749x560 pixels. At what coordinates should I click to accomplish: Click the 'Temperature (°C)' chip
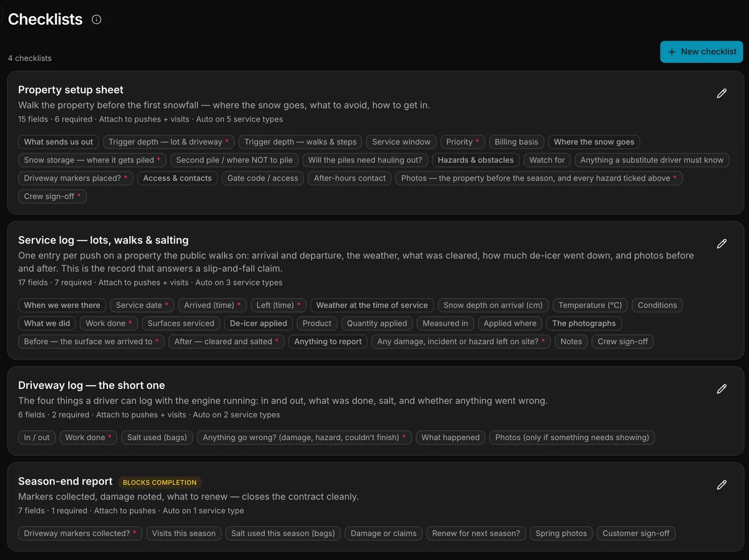(590, 305)
